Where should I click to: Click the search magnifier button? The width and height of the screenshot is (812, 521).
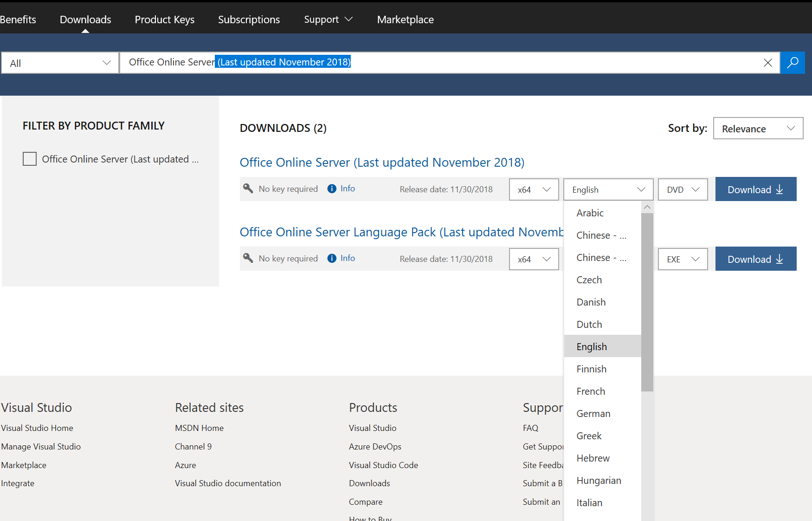point(793,63)
